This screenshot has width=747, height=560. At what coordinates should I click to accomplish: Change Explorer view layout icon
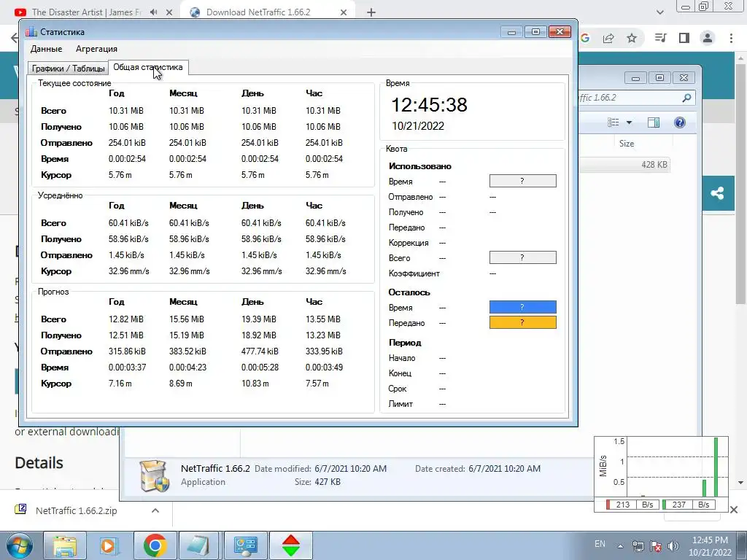click(x=613, y=122)
